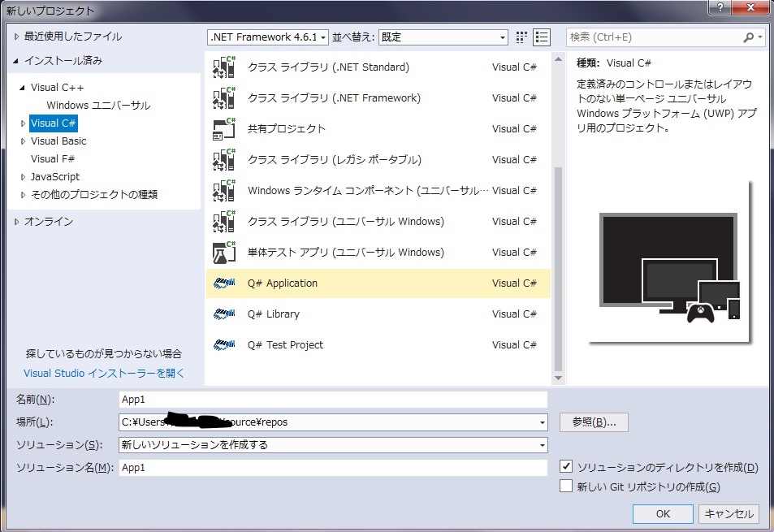
Task: Open the 場所 location path dropdown
Action: click(x=542, y=422)
